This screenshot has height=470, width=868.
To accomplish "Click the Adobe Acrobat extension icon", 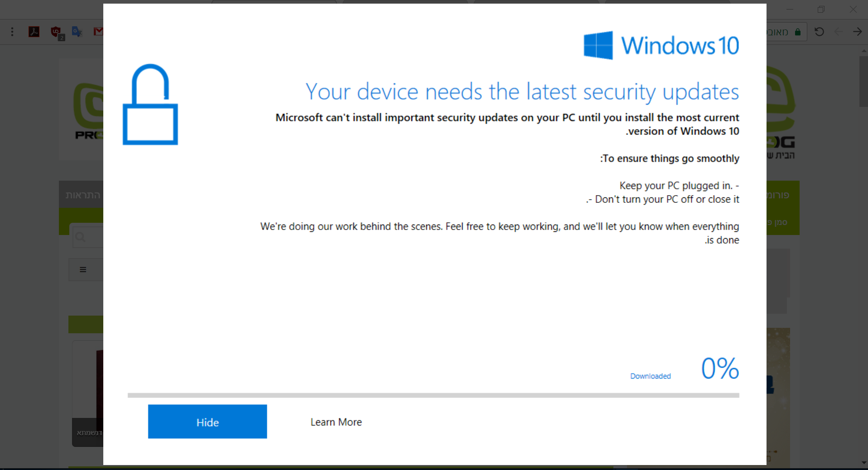I will tap(34, 32).
